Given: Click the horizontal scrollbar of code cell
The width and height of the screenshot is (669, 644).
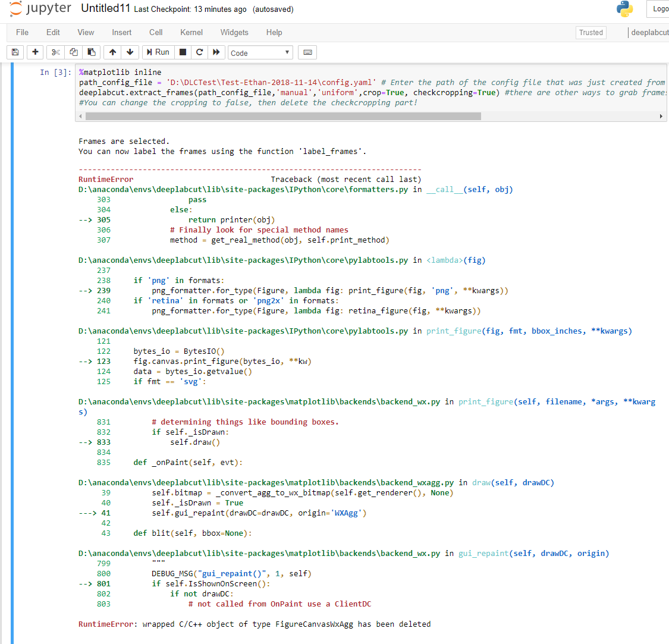Looking at the screenshot, I should click(283, 116).
